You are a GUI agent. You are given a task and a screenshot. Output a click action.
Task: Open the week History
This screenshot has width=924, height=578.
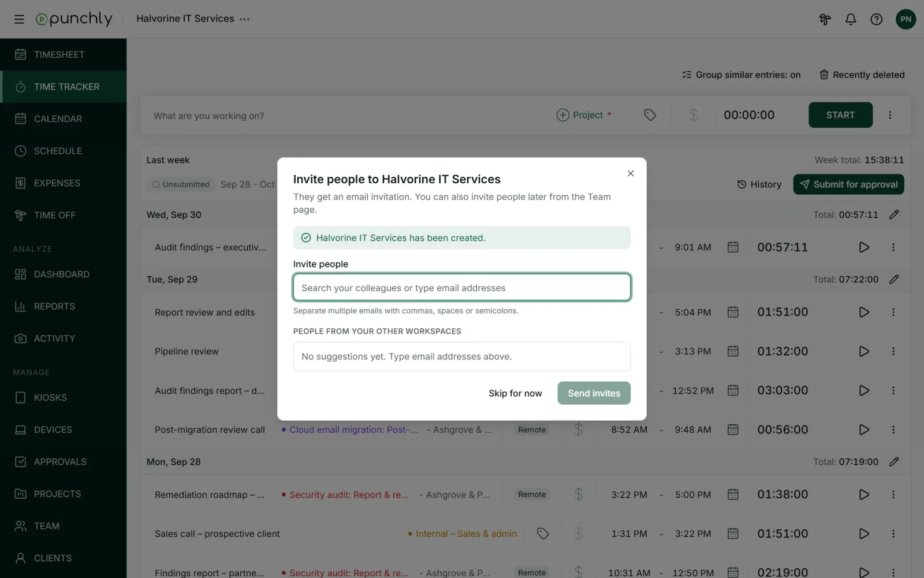point(759,184)
